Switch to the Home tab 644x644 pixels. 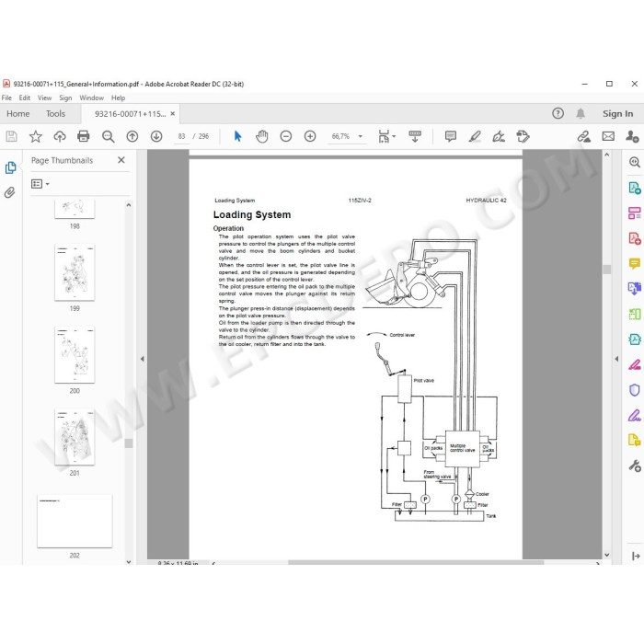point(18,114)
